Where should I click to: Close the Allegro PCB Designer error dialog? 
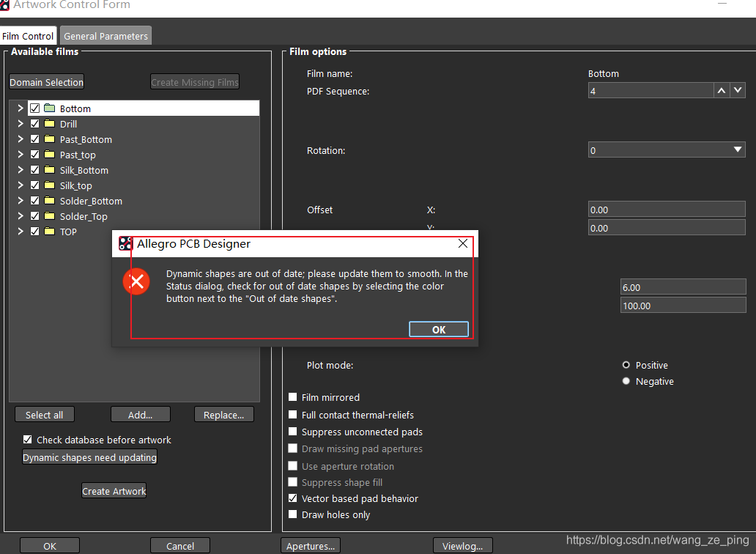(463, 243)
